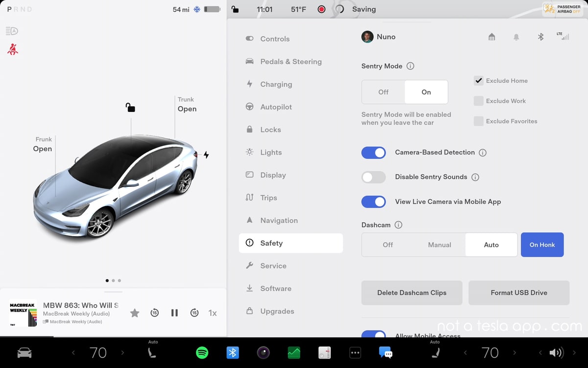Open the messages icon in the bottom bar
This screenshot has width=588, height=368.
(386, 352)
